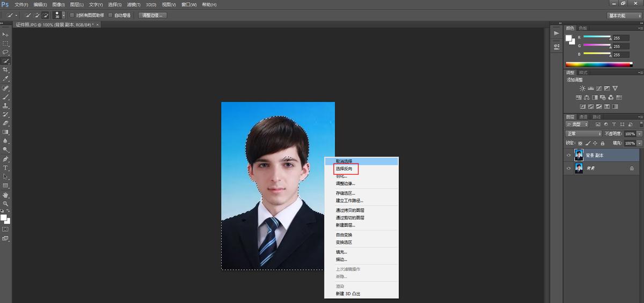
Task: Add a Curves adjustment
Action: 598,88
